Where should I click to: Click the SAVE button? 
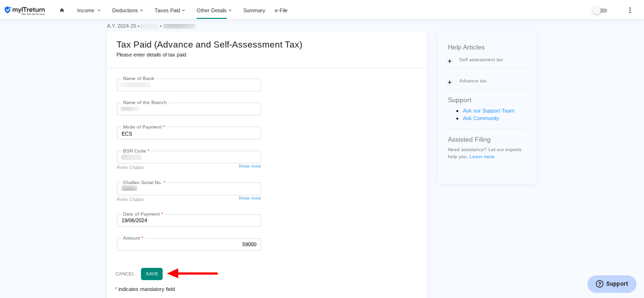pos(151,274)
